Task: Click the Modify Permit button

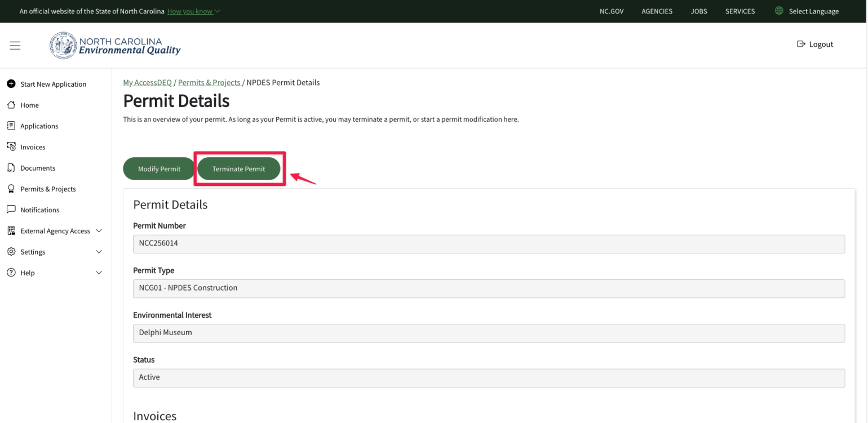Action: [x=159, y=168]
